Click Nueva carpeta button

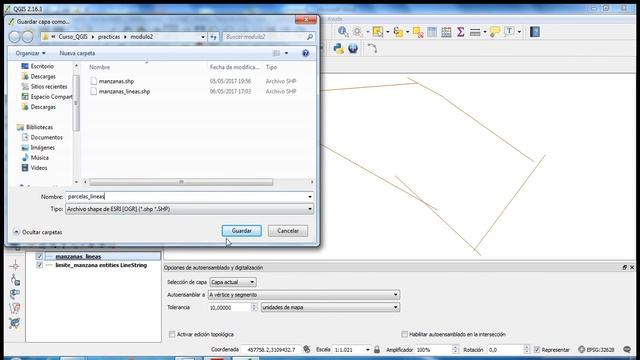77,53
